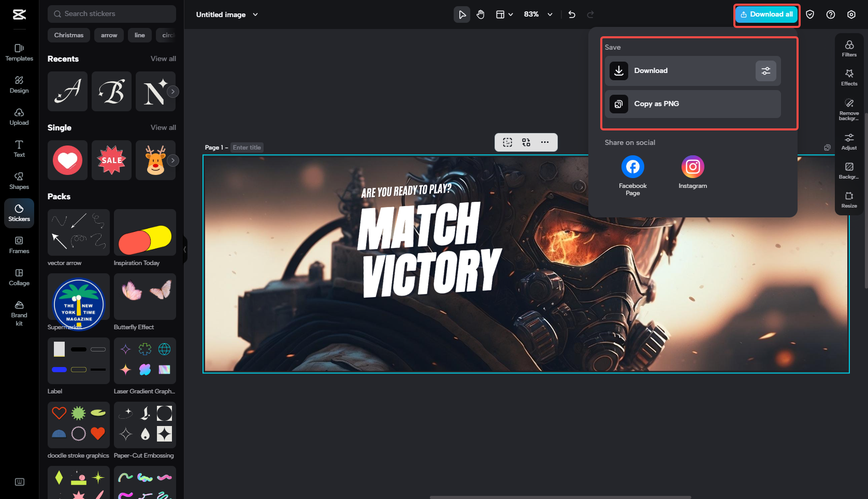The width and height of the screenshot is (868, 499).
Task: Open the Resize tool
Action: tap(849, 200)
